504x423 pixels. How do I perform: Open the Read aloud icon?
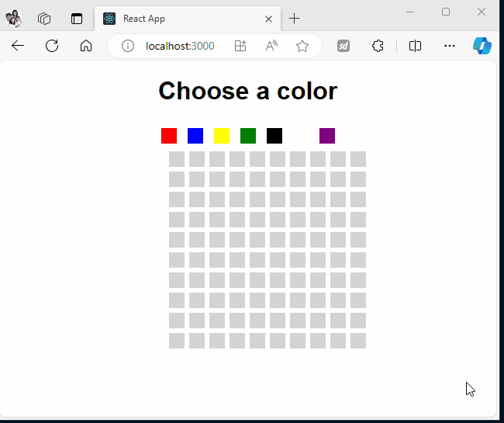pos(271,46)
